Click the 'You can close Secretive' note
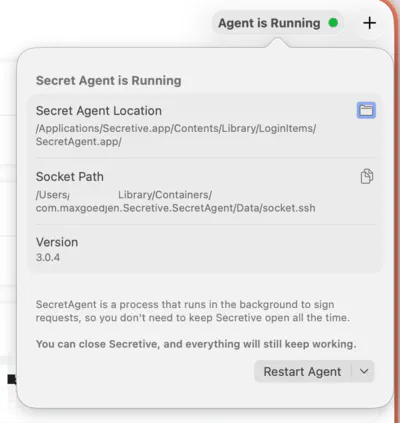400x423 pixels. click(x=196, y=344)
